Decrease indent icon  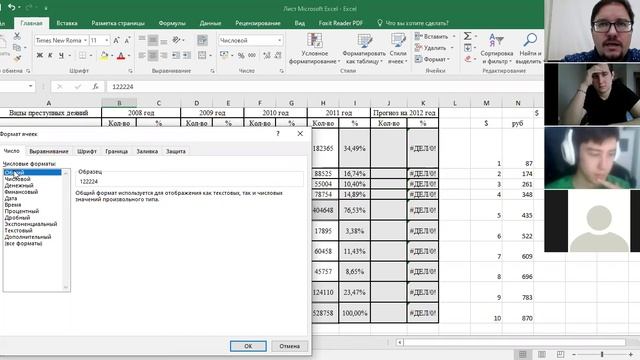(x=176, y=55)
